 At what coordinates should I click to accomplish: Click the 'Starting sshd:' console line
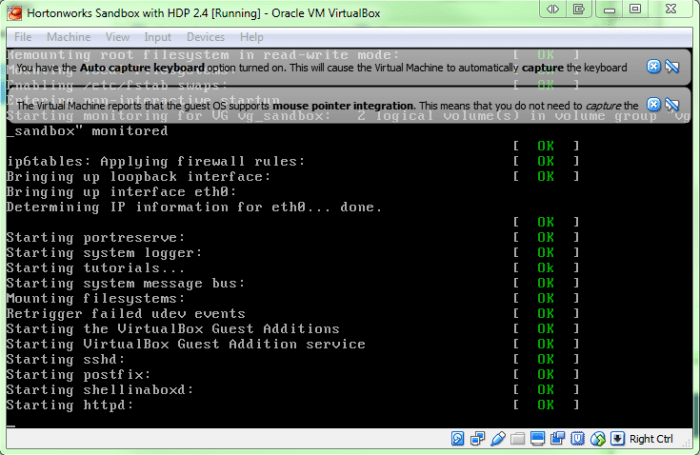[x=66, y=359]
